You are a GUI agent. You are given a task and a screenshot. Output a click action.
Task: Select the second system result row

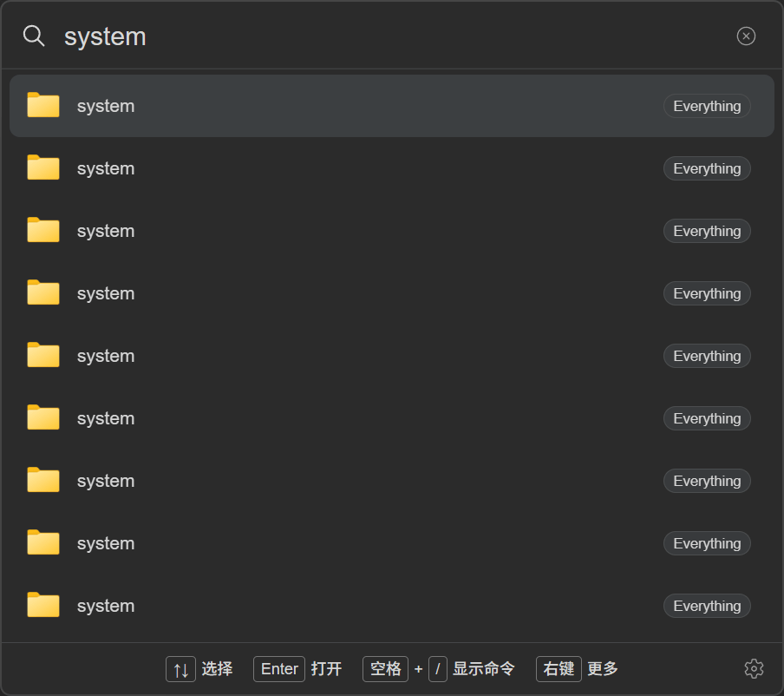(x=392, y=168)
